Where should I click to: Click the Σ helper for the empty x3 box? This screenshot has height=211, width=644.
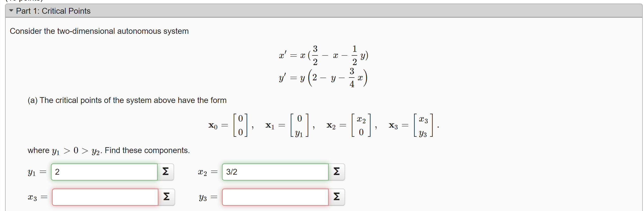pyautogui.click(x=166, y=197)
